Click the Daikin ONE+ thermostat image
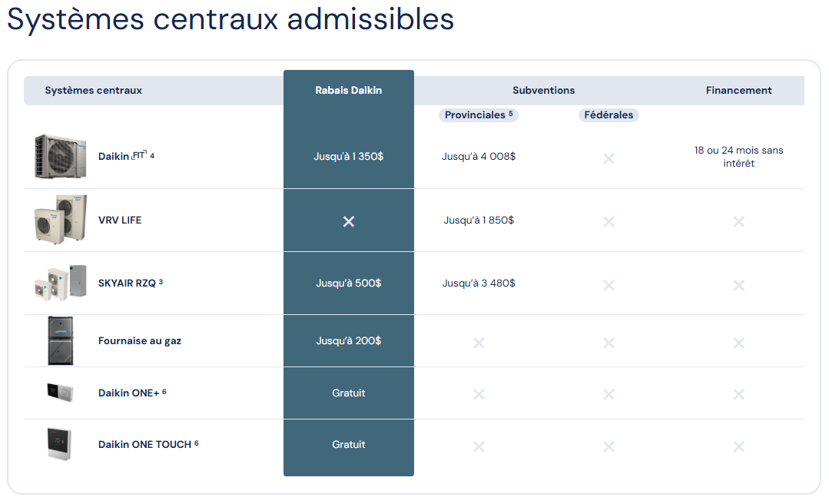 [60, 392]
